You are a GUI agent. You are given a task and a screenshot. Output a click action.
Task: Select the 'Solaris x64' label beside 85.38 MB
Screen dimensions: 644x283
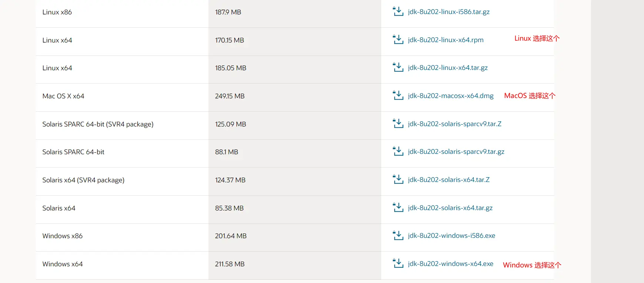[x=59, y=208]
